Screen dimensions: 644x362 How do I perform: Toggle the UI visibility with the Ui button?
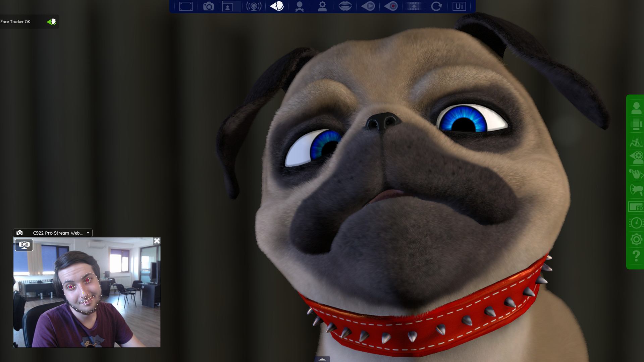[x=459, y=6]
